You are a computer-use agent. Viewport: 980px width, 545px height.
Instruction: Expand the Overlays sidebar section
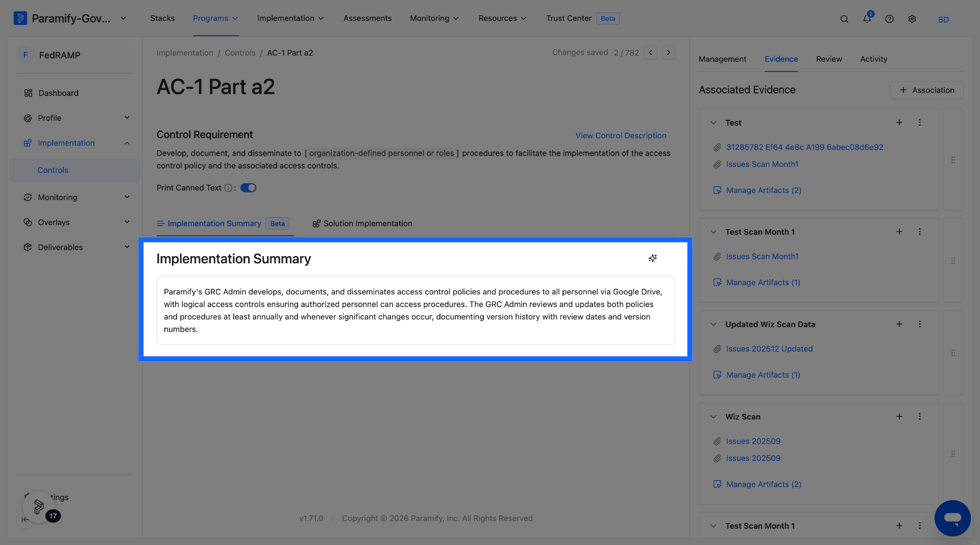[x=127, y=222]
